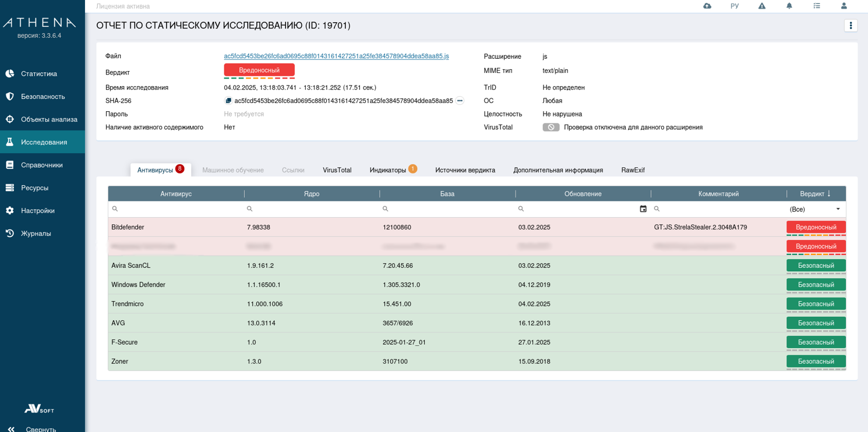
Task: Open the task list icon in header
Action: click(817, 6)
